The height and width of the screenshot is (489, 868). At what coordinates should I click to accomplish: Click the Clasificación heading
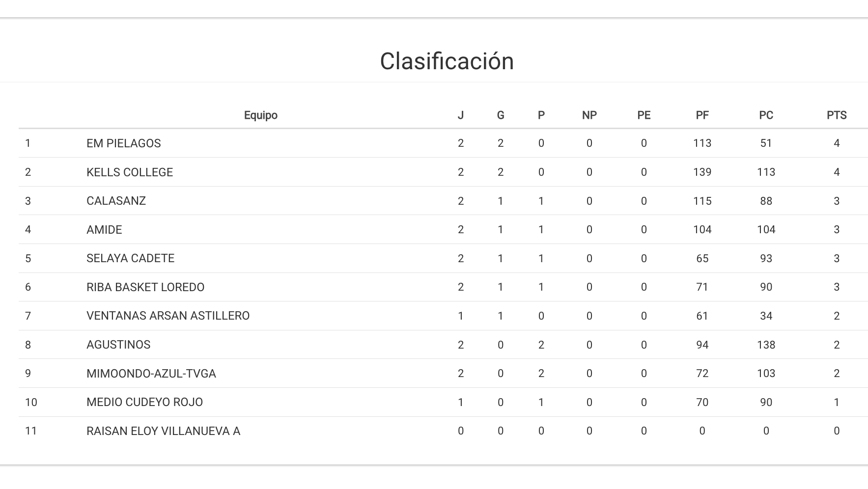coord(447,61)
